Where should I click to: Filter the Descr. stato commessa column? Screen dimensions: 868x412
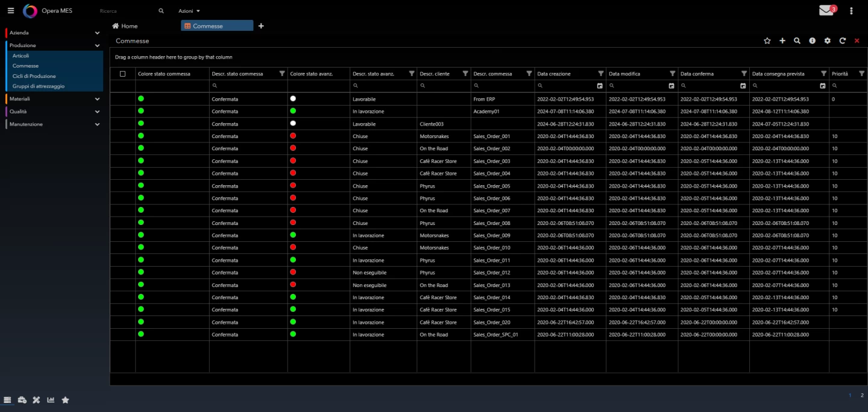pyautogui.click(x=282, y=74)
